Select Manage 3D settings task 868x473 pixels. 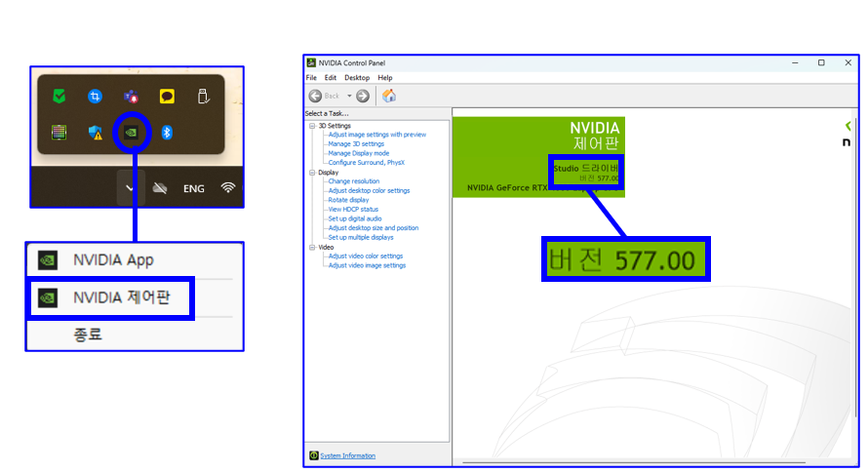356,144
